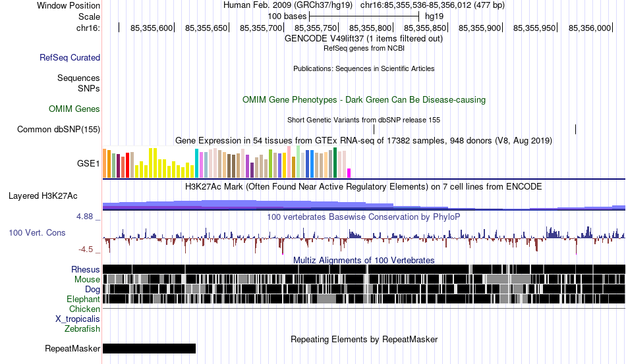Open the OMIM Genes track label
Viewport: 626px width, 364px height.
coord(74,109)
